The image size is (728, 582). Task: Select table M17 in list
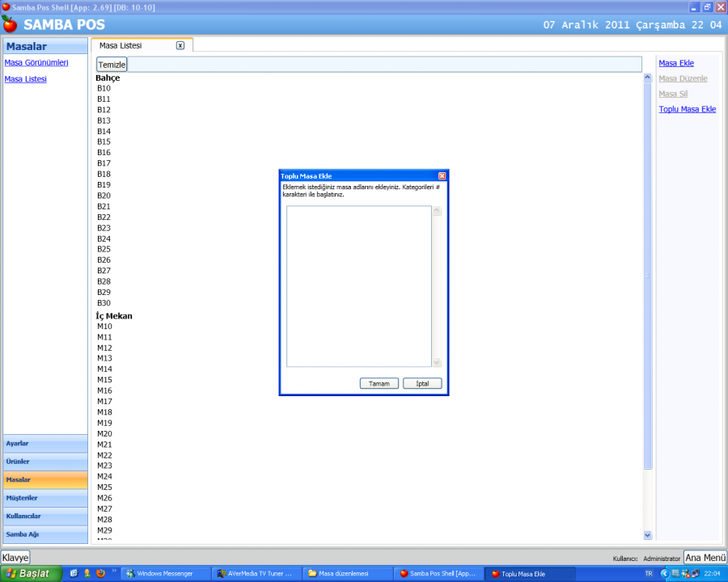click(104, 402)
